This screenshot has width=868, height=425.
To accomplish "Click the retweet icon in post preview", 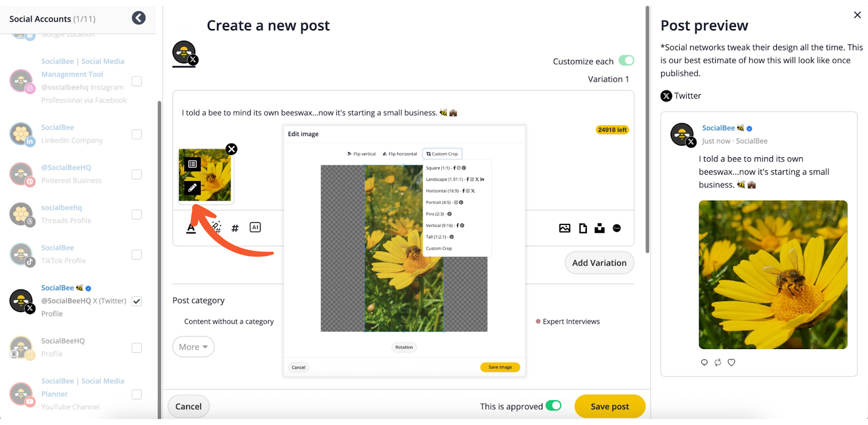I will [718, 362].
